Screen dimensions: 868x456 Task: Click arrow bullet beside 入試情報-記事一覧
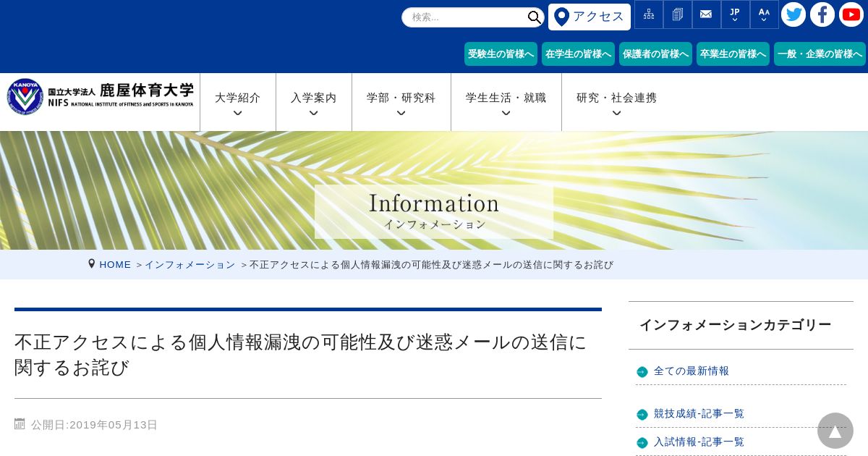[642, 443]
